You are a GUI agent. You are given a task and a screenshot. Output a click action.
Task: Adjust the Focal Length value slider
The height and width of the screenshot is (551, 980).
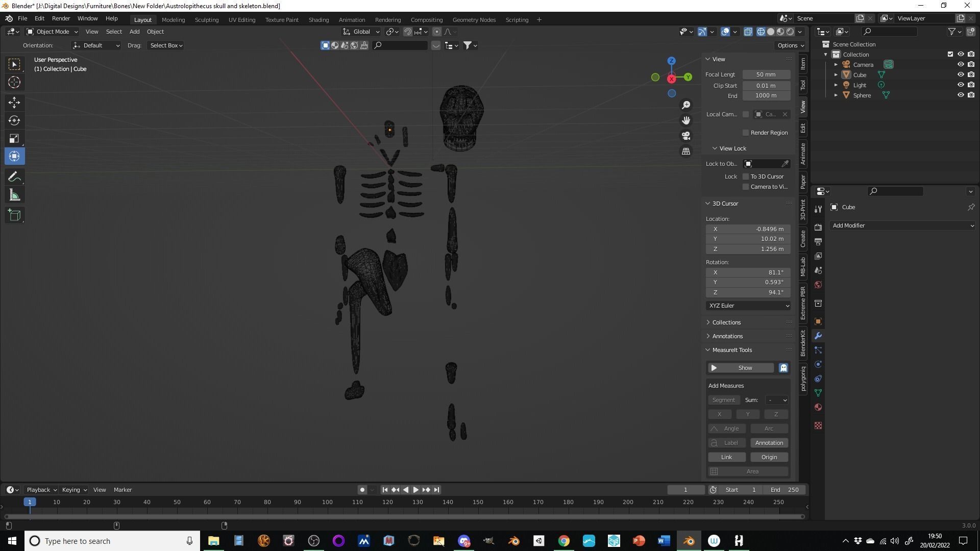pyautogui.click(x=766, y=74)
